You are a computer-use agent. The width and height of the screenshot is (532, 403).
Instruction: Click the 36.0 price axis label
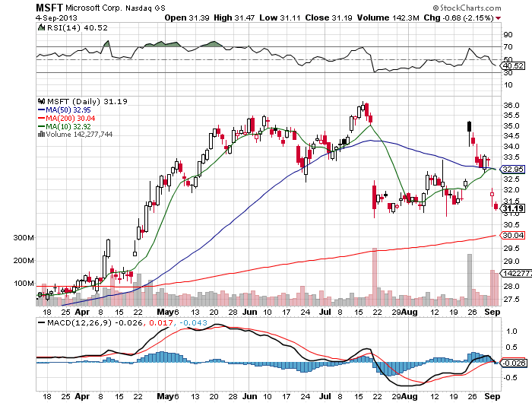[x=511, y=105]
